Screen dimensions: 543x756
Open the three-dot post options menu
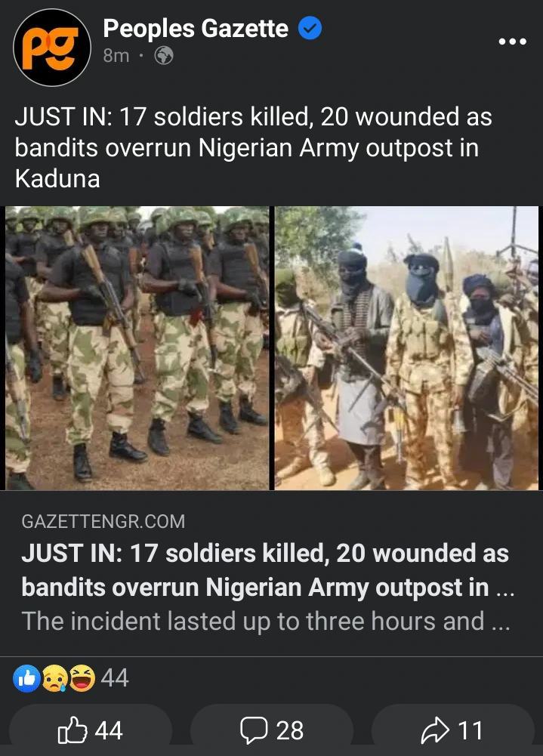point(513,42)
